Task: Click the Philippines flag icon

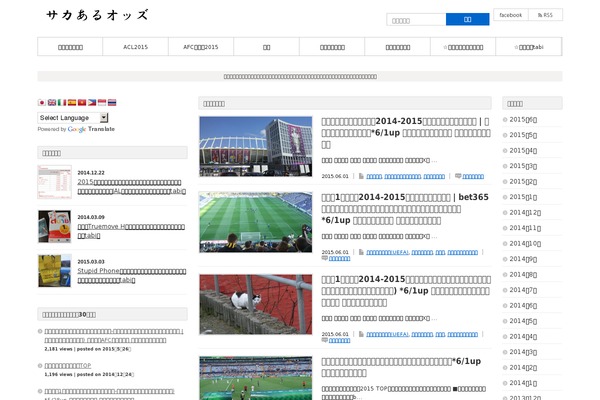Action: point(92,103)
